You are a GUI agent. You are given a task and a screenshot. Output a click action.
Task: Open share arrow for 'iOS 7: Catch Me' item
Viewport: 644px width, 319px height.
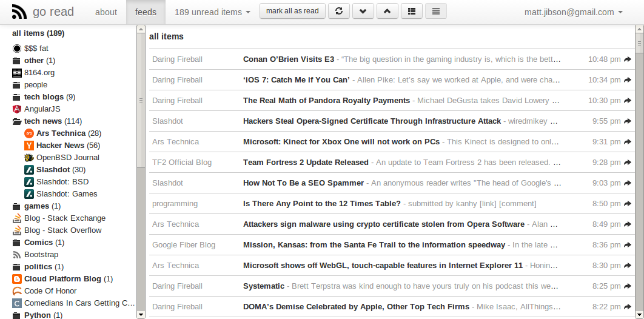[x=627, y=79]
